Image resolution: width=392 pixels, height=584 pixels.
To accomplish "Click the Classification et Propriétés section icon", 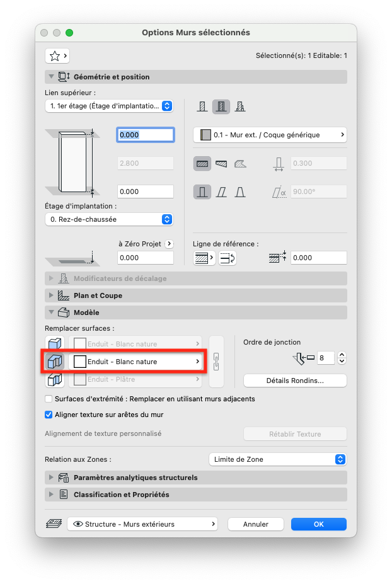I will pos(64,495).
